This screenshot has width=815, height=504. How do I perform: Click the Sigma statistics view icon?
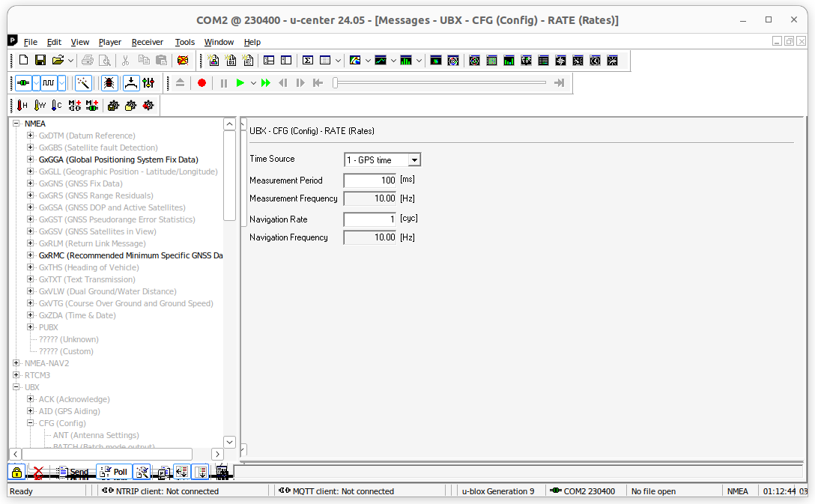click(308, 60)
